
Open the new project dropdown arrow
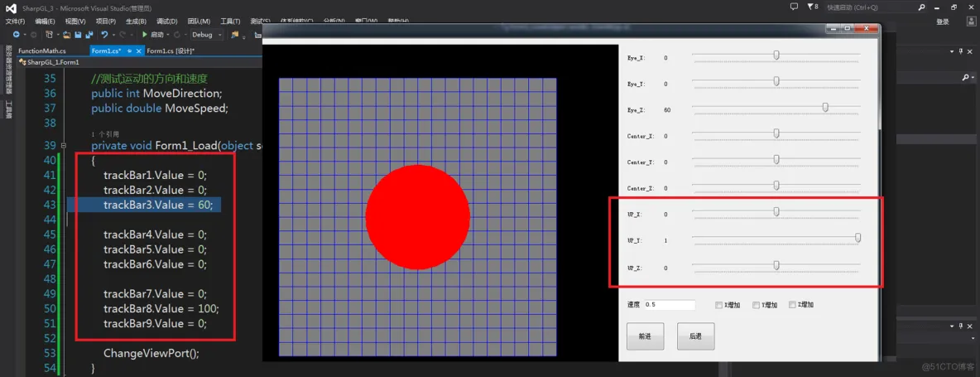[x=58, y=35]
